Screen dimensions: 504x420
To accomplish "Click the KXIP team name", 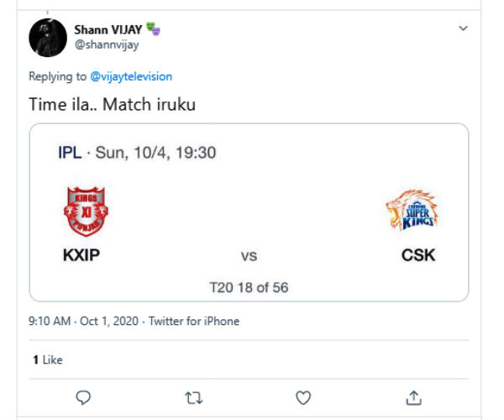I will pos(81,255).
